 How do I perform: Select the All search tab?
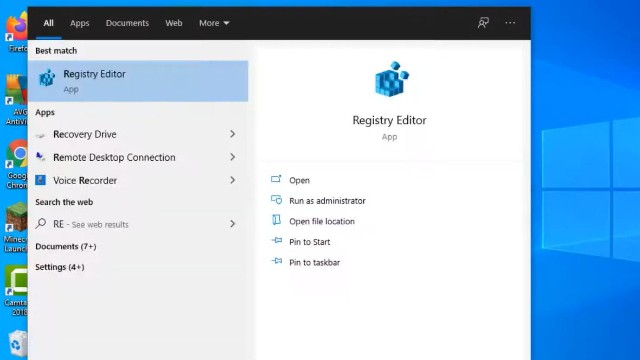[x=49, y=23]
